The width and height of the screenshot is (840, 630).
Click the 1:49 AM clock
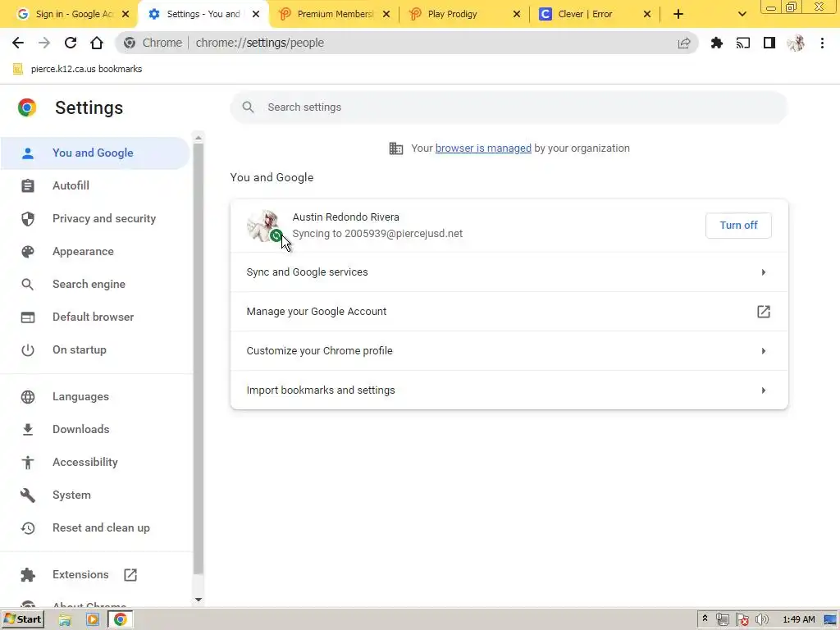click(x=798, y=620)
